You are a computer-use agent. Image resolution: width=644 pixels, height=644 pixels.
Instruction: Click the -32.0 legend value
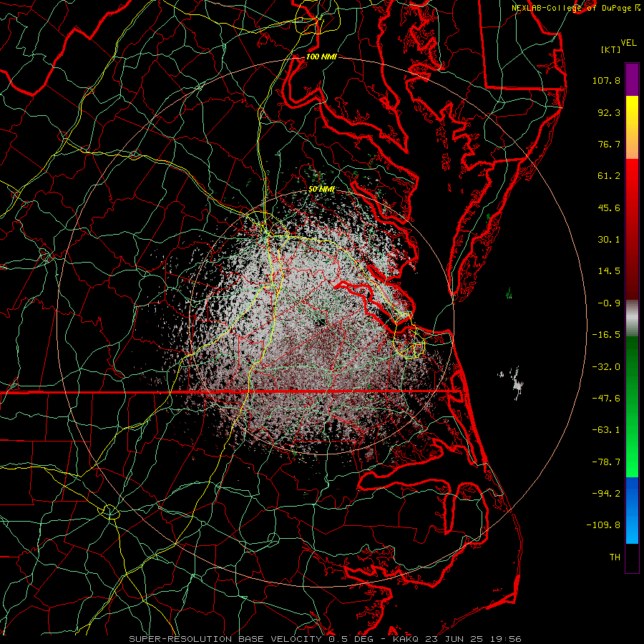[606, 367]
